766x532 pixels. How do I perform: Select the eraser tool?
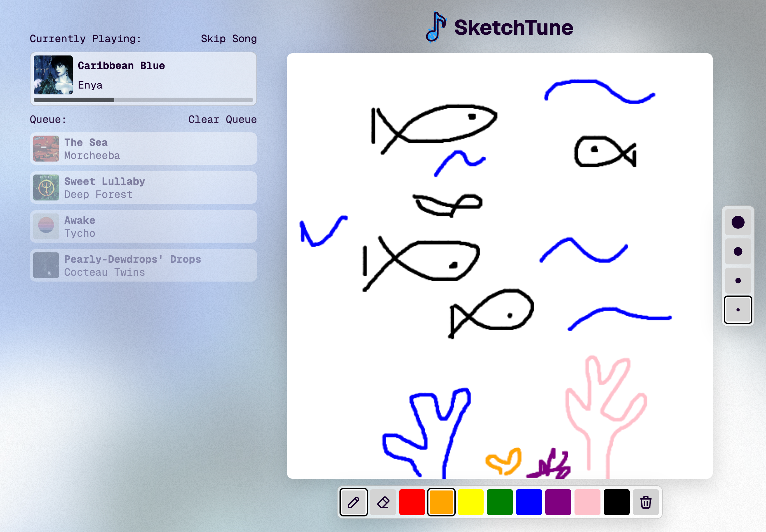coord(383,502)
